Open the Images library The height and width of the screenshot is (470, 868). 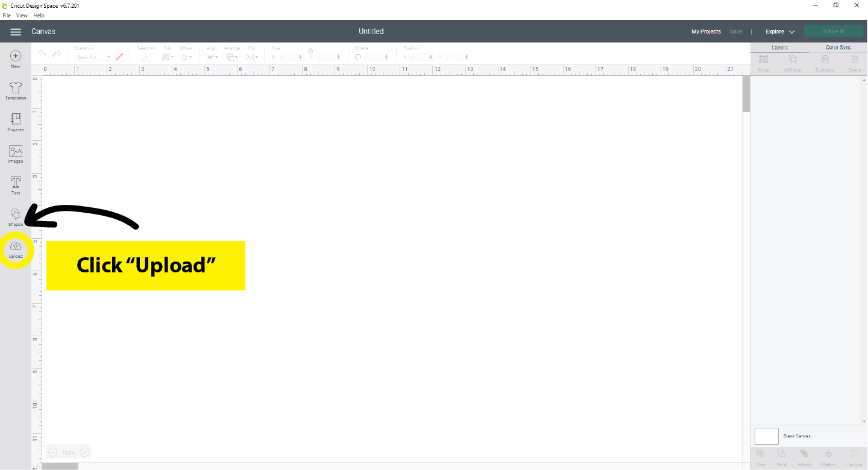[x=16, y=154]
